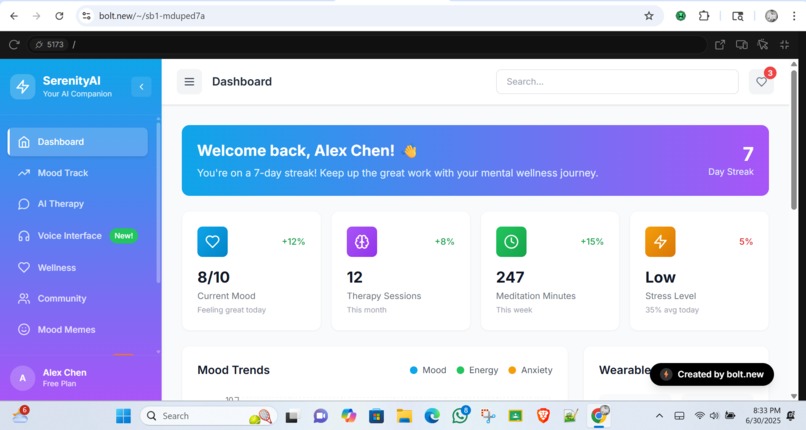806x430 pixels.
Task: Toggle the hamburger menu button
Action: pyautogui.click(x=190, y=82)
